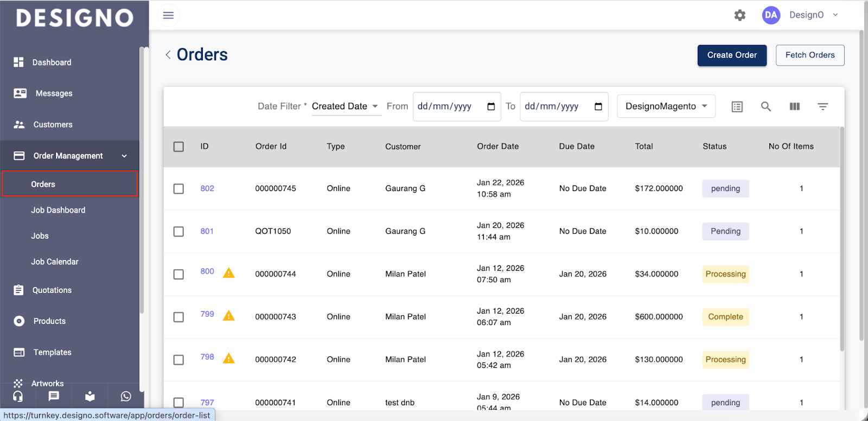Viewport: 868px width, 421px height.
Task: Open Job Dashboard in the sidebar
Action: point(58,210)
